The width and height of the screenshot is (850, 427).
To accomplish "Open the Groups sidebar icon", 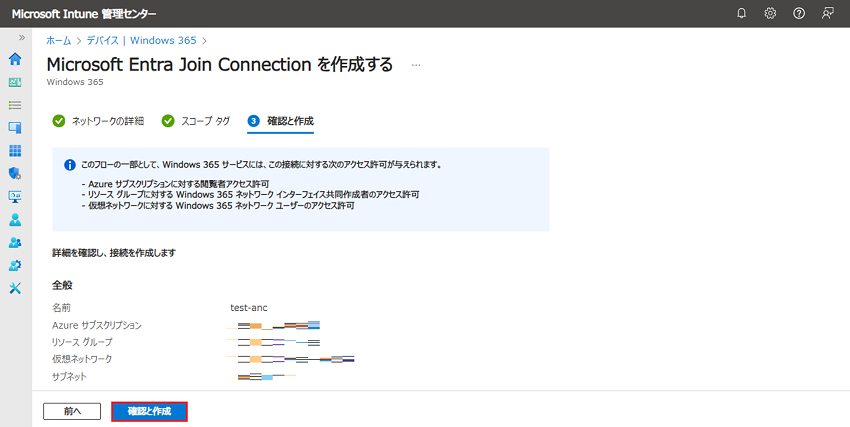I will 15,243.
